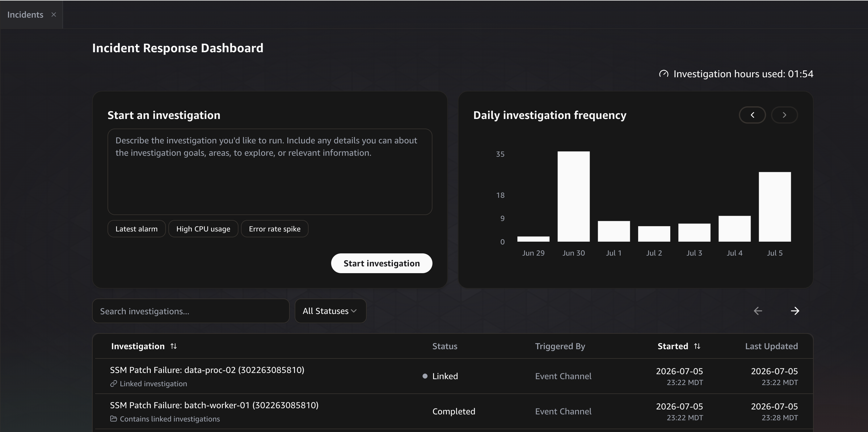
Task: Show previous week in frequency chart
Action: (x=752, y=115)
